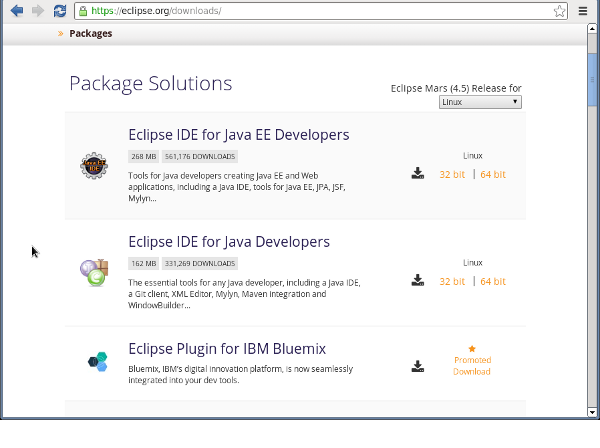600x448 pixels.
Task: Open the Linux platform dropdown
Action: [480, 102]
